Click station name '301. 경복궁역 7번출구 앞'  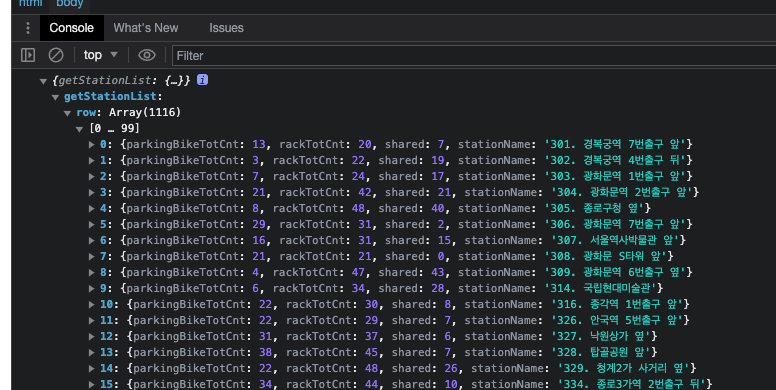point(615,144)
